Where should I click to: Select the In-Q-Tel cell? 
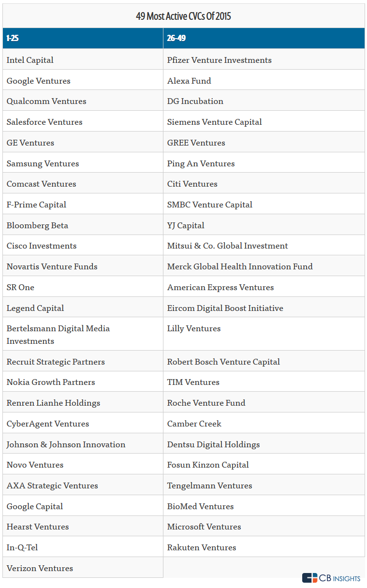point(22,547)
